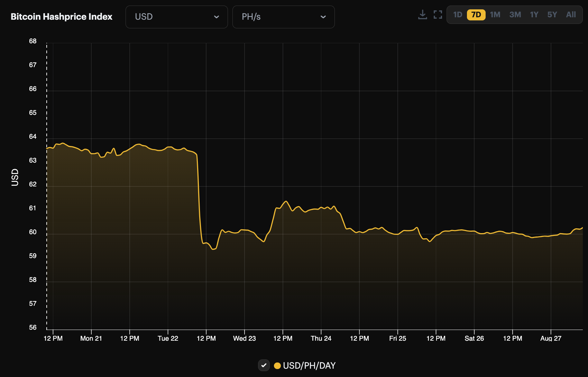This screenshot has height=377, width=588.
Task: Click the dashed marker at chart start
Action: (47, 183)
